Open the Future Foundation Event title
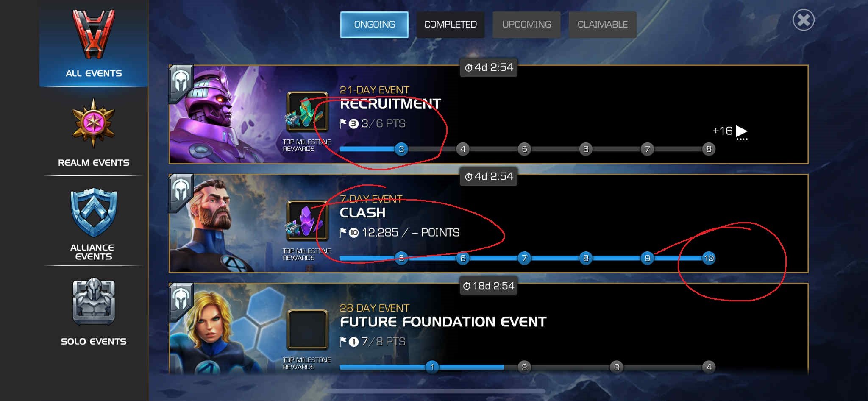The height and width of the screenshot is (401, 868). coord(443,322)
